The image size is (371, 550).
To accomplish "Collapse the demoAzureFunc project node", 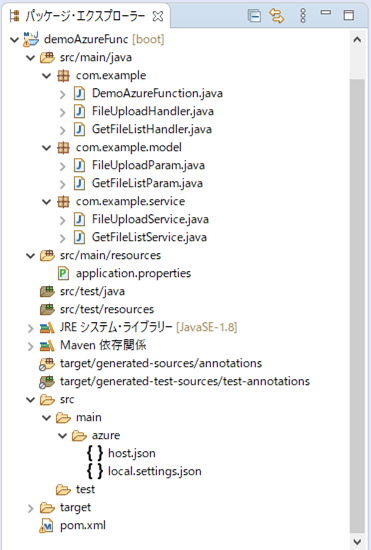I will 14,40.
